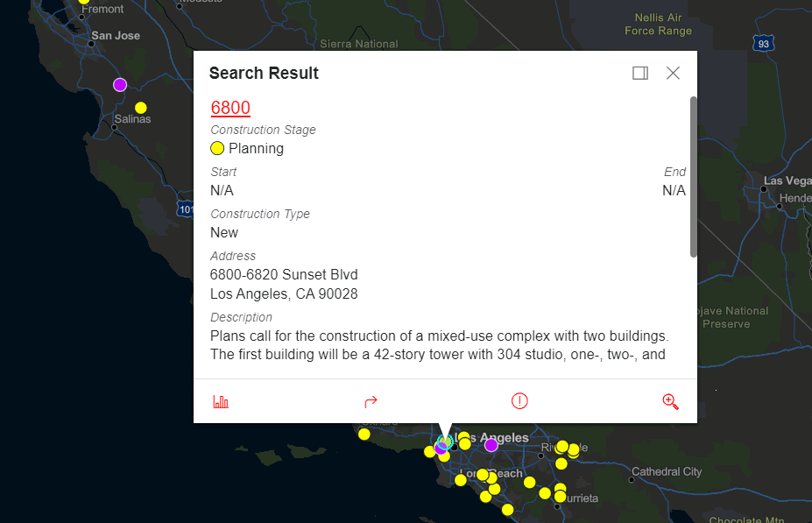Click the popup's vertical scrollbar

pos(693,175)
